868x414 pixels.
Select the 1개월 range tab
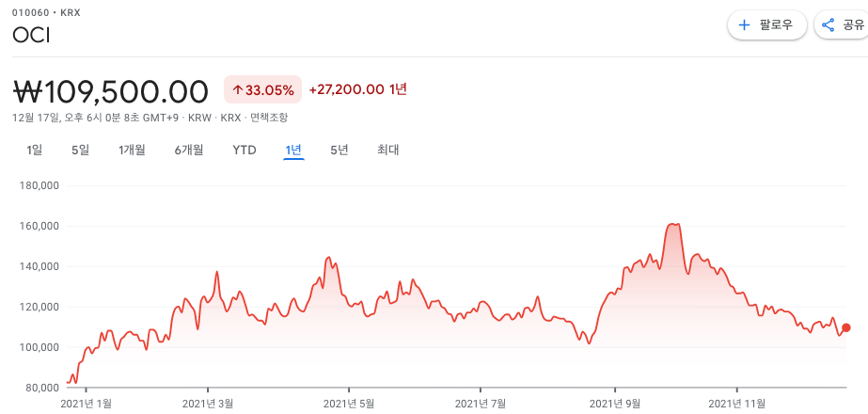pyautogui.click(x=132, y=150)
